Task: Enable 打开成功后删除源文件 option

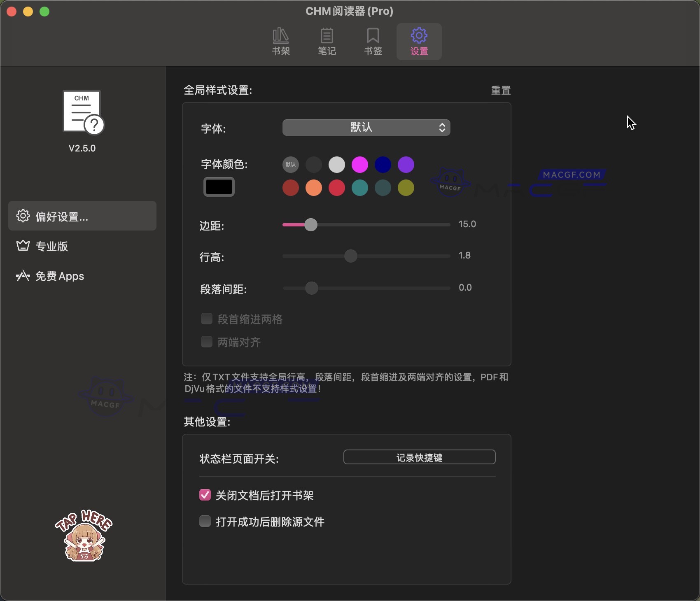Action: pyautogui.click(x=205, y=521)
